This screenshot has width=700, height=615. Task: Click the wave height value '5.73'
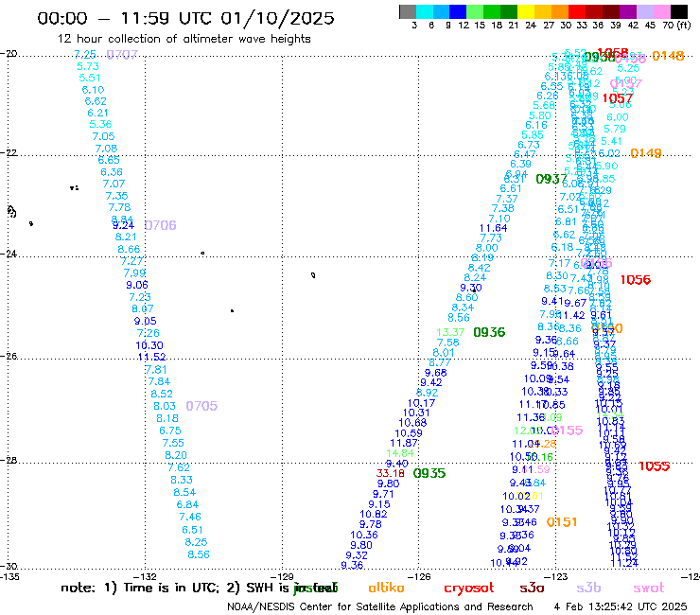[x=88, y=66]
